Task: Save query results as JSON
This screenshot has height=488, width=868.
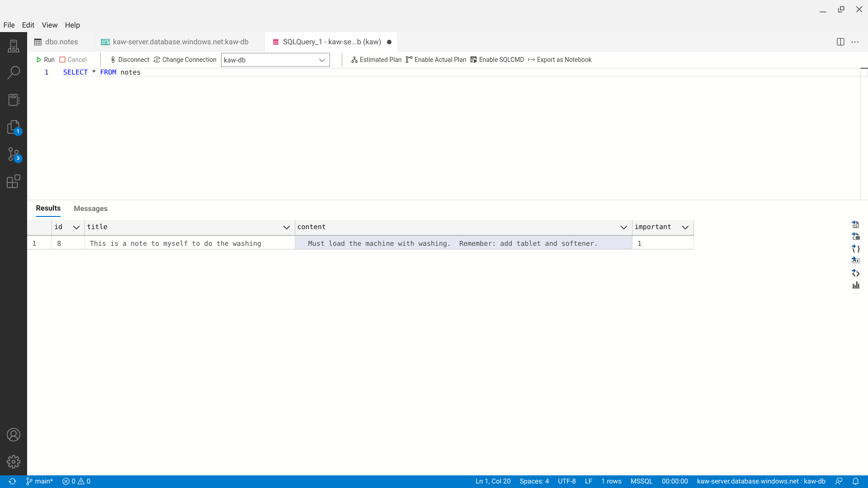Action: click(x=856, y=249)
